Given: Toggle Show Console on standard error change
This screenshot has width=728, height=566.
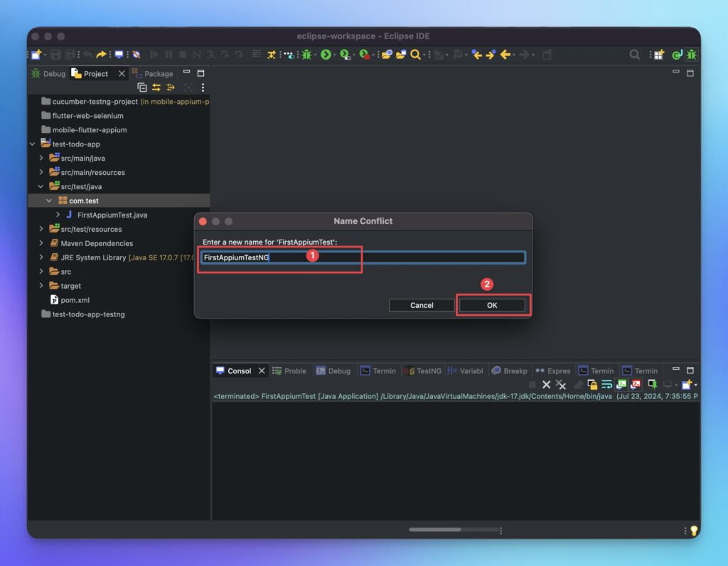Looking at the screenshot, I should pos(636,385).
